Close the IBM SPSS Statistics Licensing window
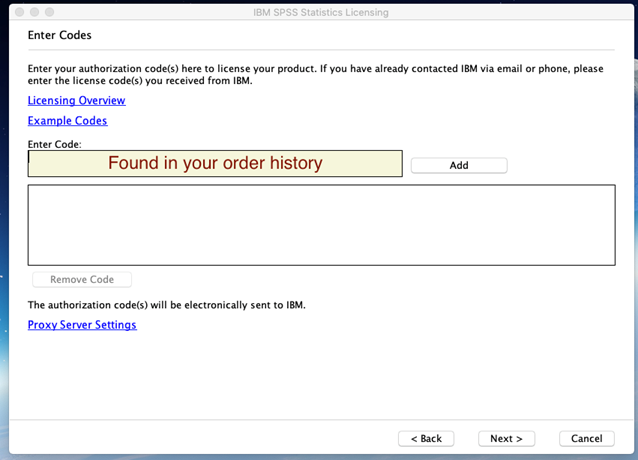Screen dimensions: 638x460 coord(19,12)
